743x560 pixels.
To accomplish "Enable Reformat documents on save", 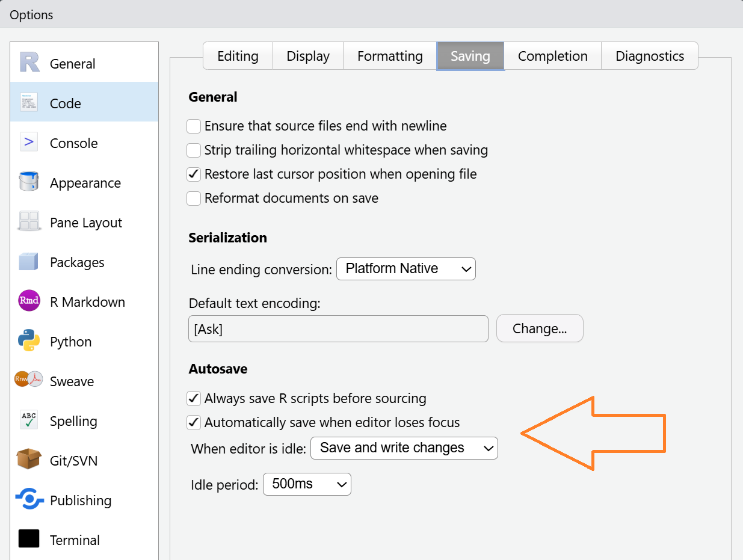I will coord(194,198).
